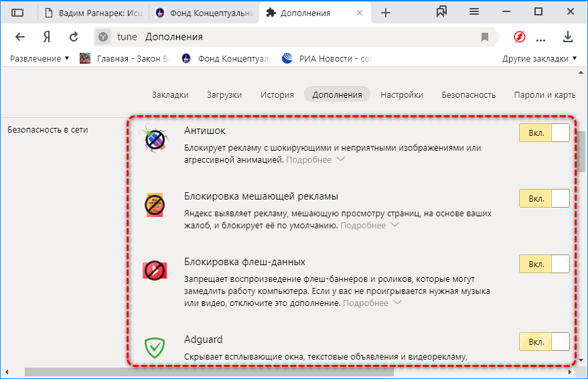
Task: Open the bookmarks collections icon in title bar
Action: (x=441, y=12)
